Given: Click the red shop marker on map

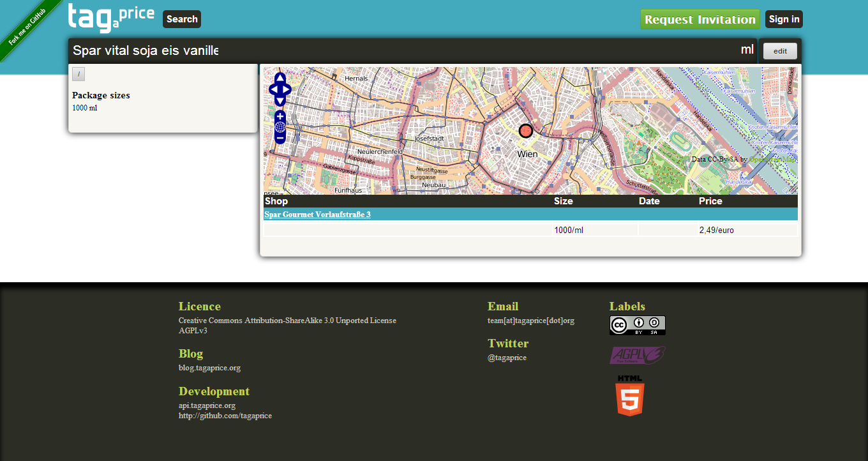Looking at the screenshot, I should click(526, 131).
